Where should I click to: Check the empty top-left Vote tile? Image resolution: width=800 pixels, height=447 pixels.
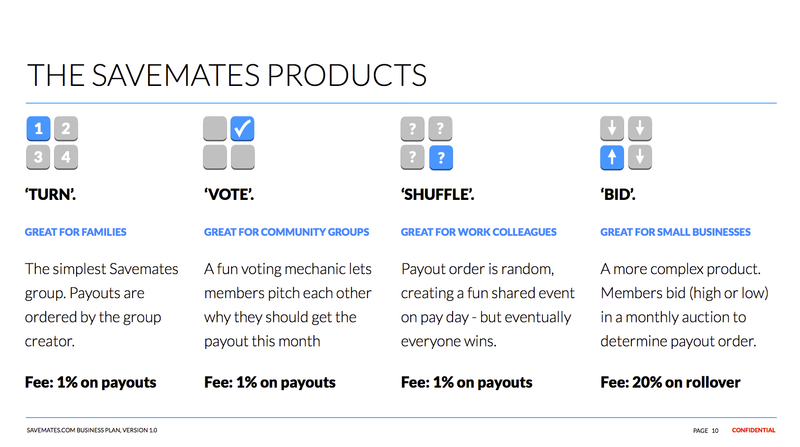pos(215,129)
